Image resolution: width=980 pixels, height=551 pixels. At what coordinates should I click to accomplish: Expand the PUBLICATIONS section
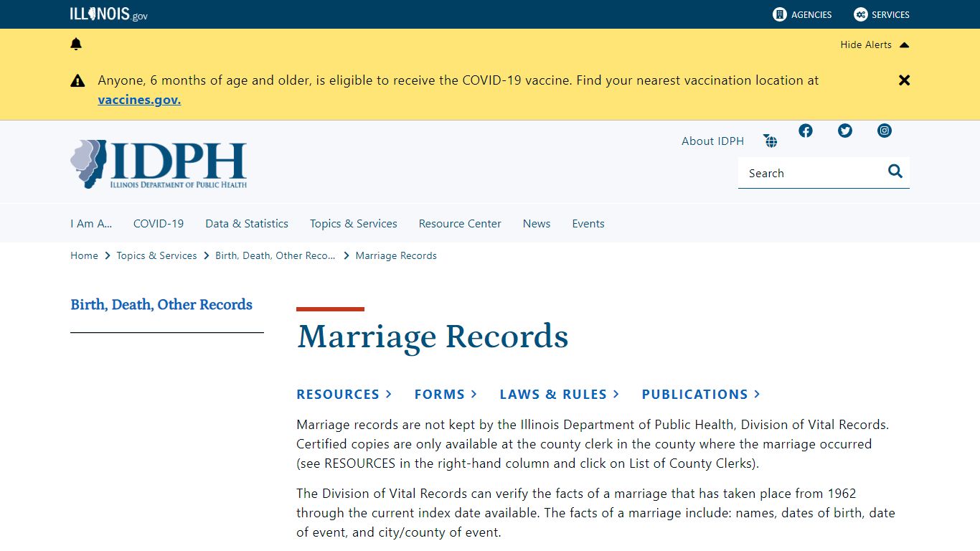701,394
